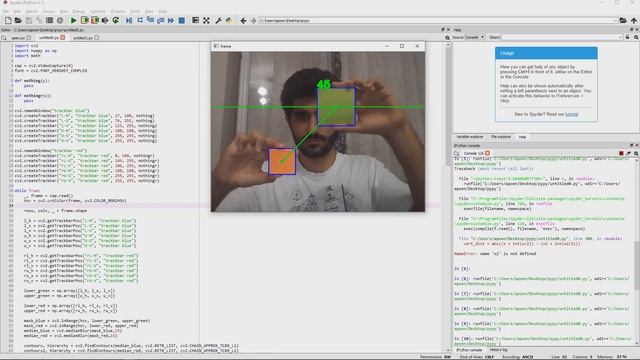Switch to Variable explorer tab
The width and height of the screenshot is (640, 360).
pyautogui.click(x=469, y=137)
